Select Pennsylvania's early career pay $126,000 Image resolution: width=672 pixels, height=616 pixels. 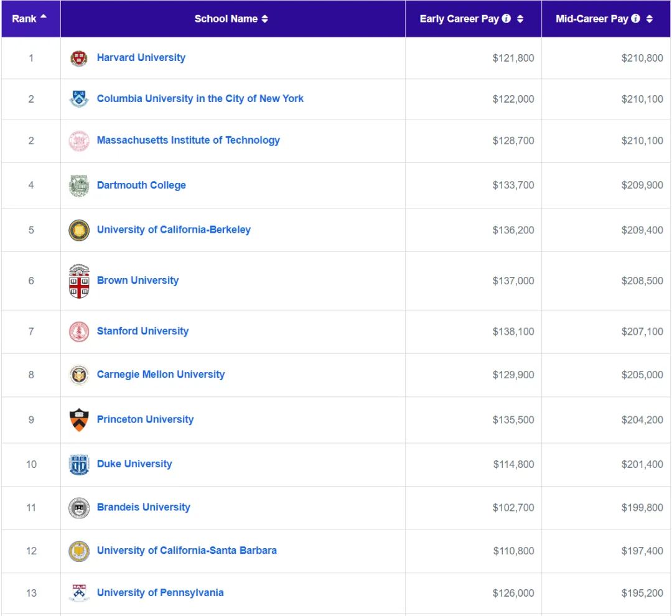(x=513, y=593)
